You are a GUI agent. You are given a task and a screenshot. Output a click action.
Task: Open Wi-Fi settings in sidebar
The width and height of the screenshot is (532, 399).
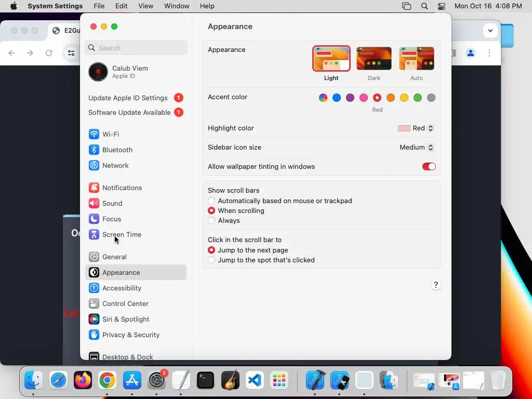pos(136,134)
